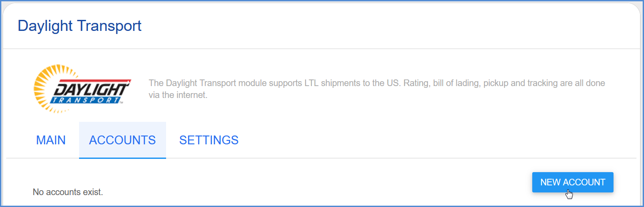
Task: Click the blue underline beneath ACCOUNTS tab
Action: [x=122, y=158]
